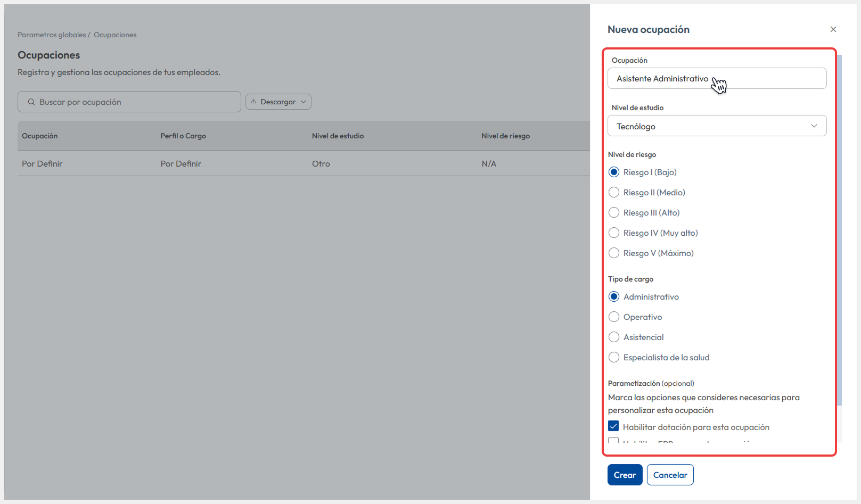The image size is (861, 504).
Task: Select Riesgo I (Bajo) radio button
Action: click(614, 172)
